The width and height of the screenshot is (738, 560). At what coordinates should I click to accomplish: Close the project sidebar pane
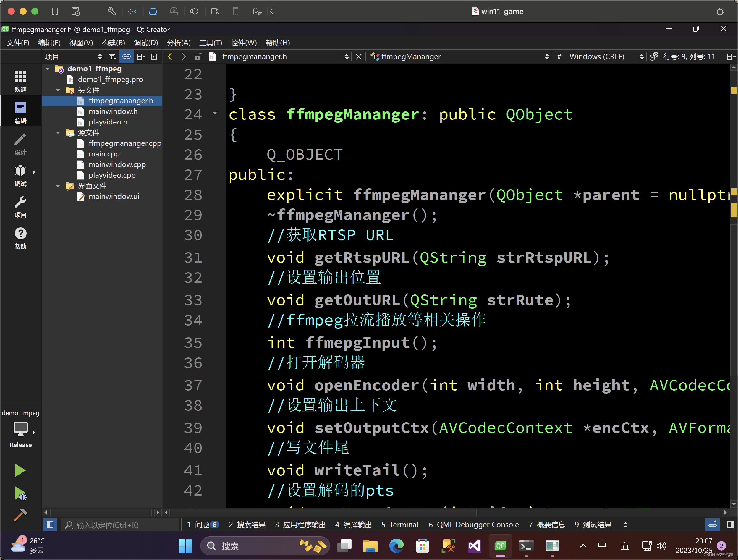(x=154, y=56)
